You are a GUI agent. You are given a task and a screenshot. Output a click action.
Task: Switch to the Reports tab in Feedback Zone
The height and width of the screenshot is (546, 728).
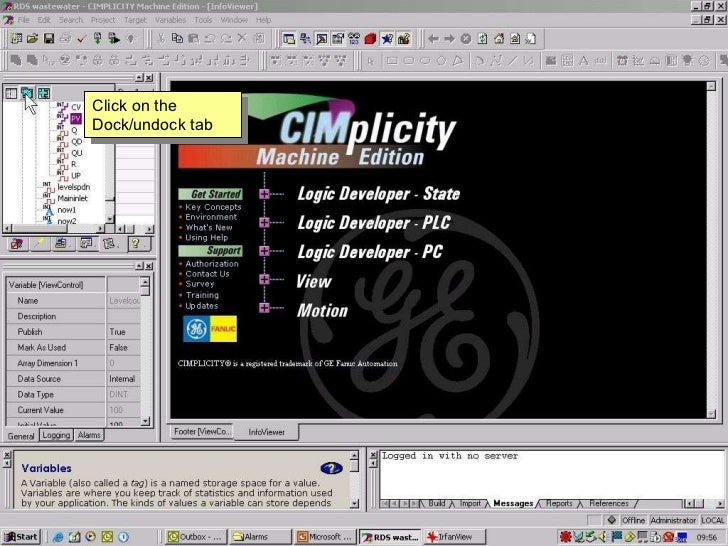(x=559, y=503)
